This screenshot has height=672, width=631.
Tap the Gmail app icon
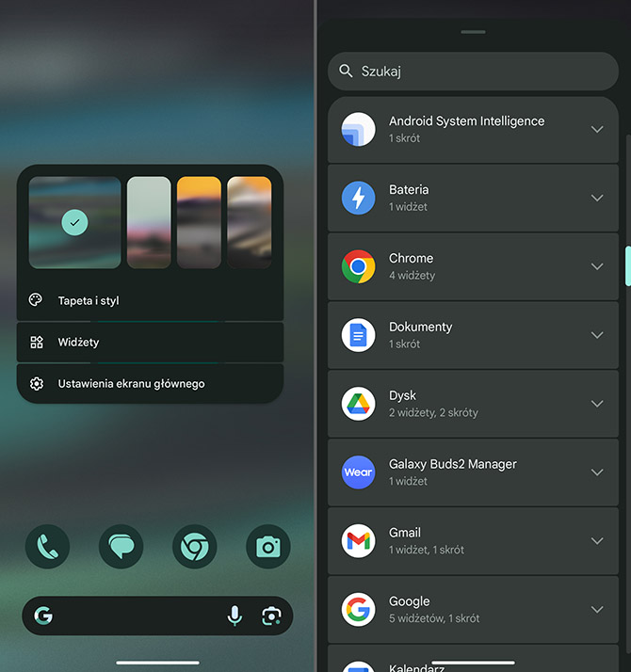(358, 541)
